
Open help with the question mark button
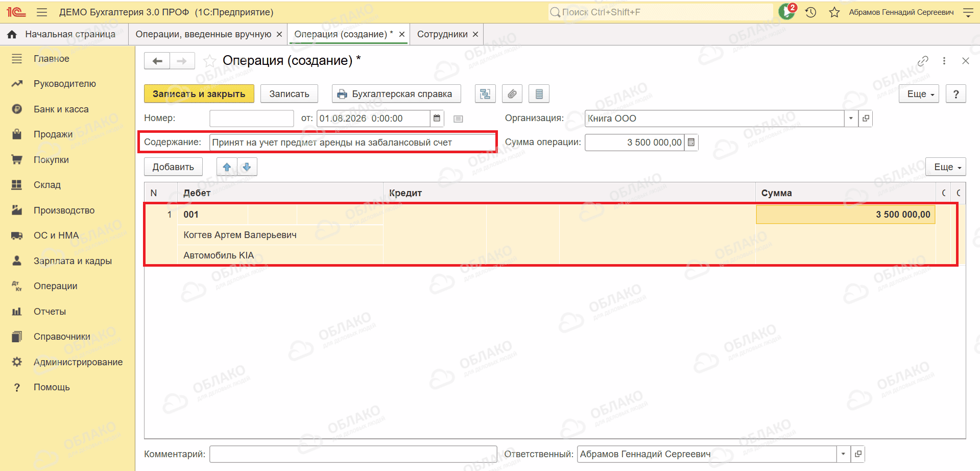click(x=956, y=94)
